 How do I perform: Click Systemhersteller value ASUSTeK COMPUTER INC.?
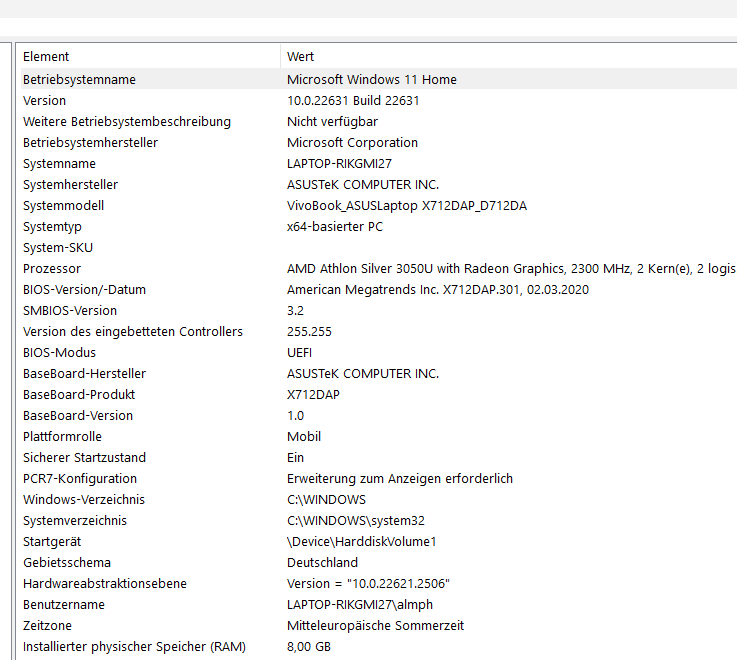tap(363, 185)
